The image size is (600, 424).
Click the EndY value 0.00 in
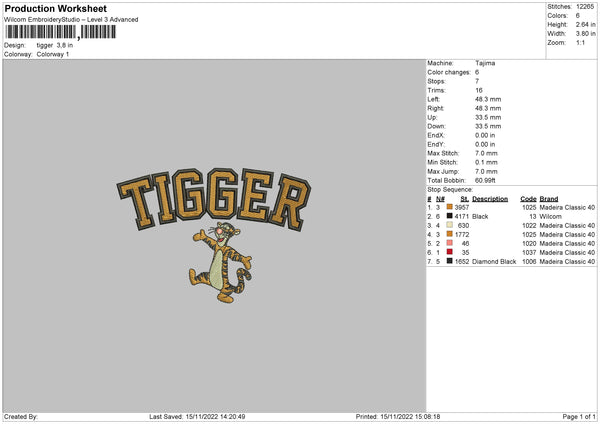pos(485,144)
